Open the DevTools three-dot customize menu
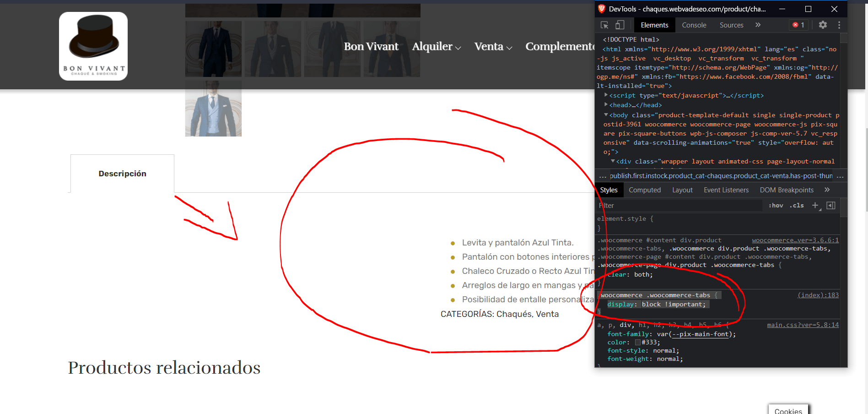The width and height of the screenshot is (868, 414). click(839, 25)
